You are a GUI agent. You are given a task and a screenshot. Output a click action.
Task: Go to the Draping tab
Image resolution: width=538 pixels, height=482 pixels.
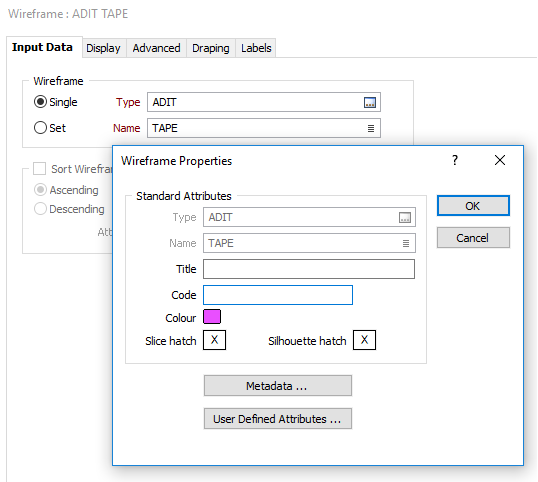tap(211, 48)
